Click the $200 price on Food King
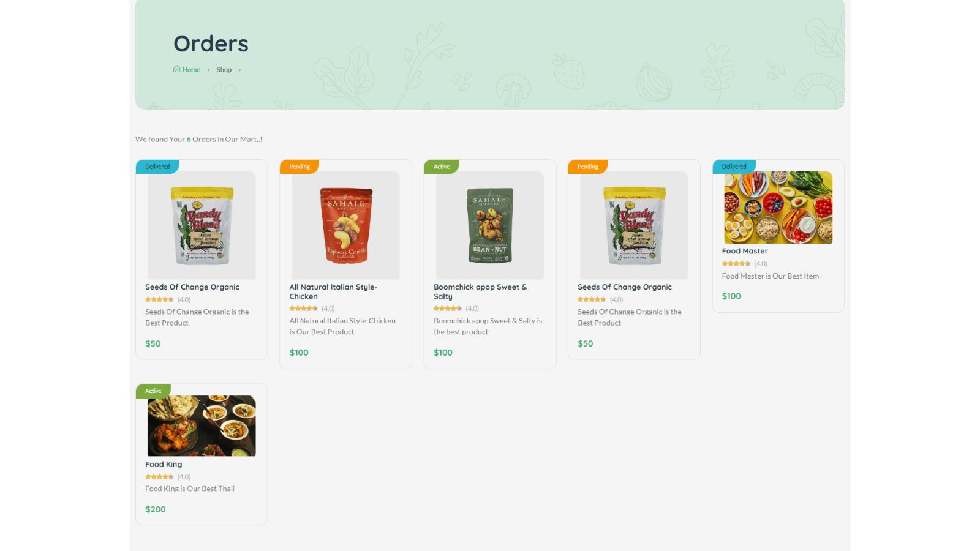980x551 pixels. point(156,509)
